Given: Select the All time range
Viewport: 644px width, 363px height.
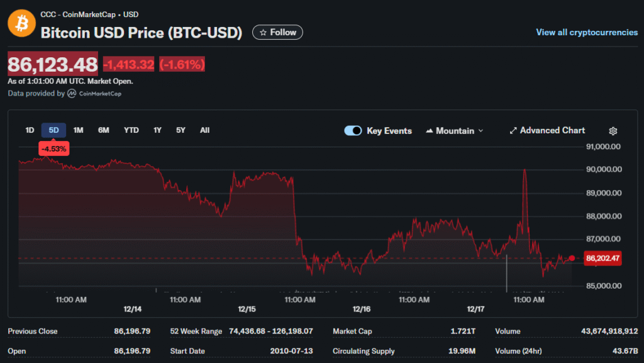Looking at the screenshot, I should (x=204, y=130).
